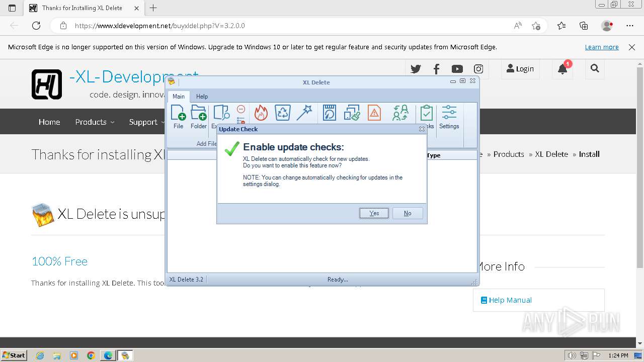Click the 1:24 PM taskbar clock

pos(618,355)
